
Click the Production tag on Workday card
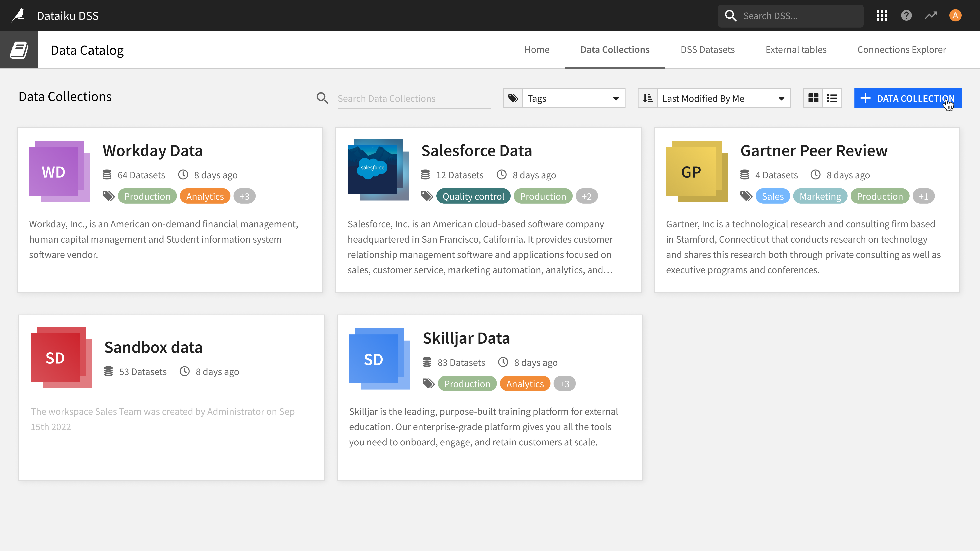coord(147,196)
